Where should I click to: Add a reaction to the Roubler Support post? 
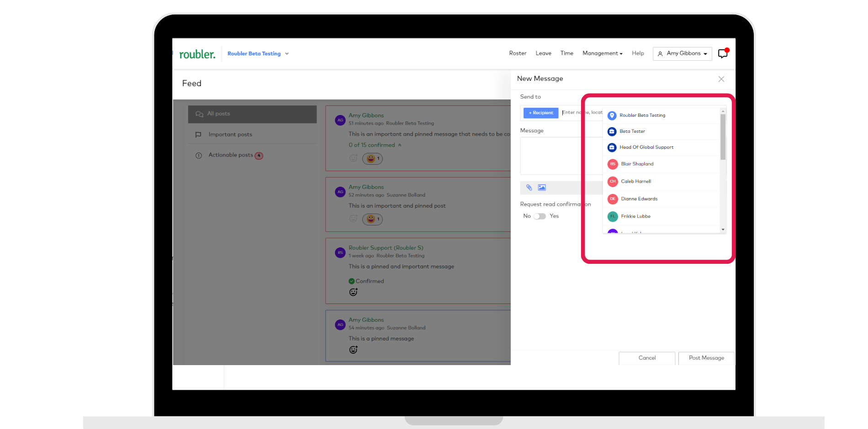point(353,292)
